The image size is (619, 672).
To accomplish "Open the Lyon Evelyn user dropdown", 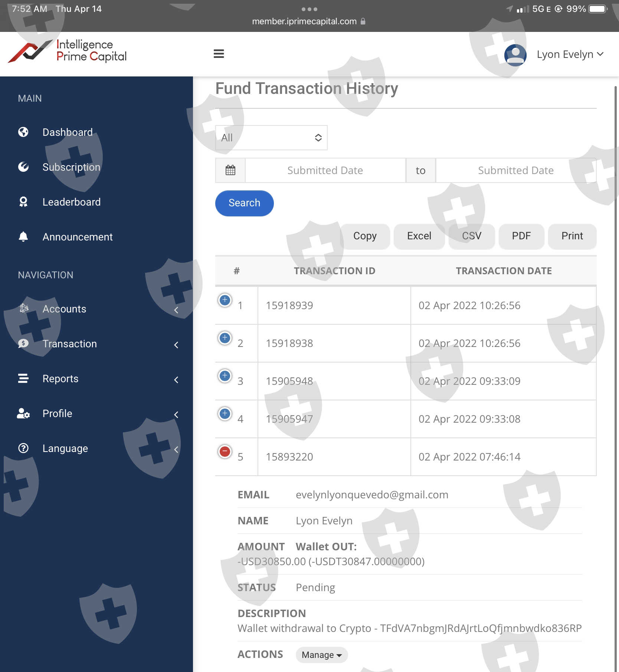I will point(570,55).
